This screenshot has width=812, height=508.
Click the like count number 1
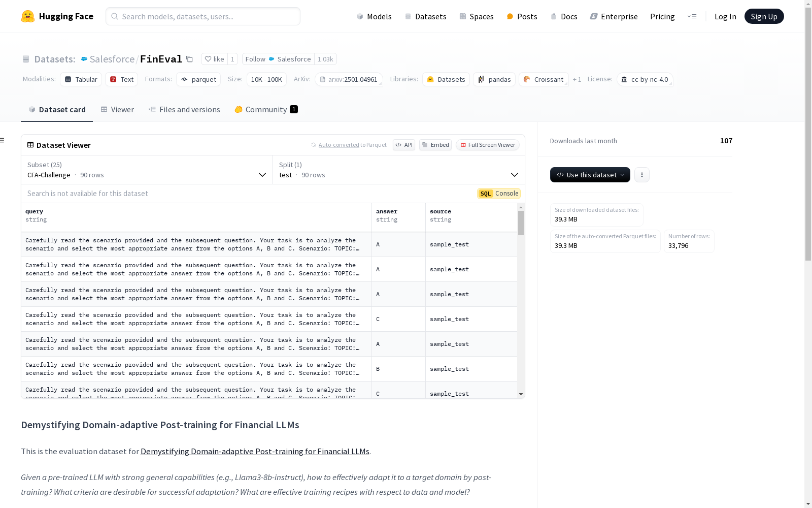(232, 59)
